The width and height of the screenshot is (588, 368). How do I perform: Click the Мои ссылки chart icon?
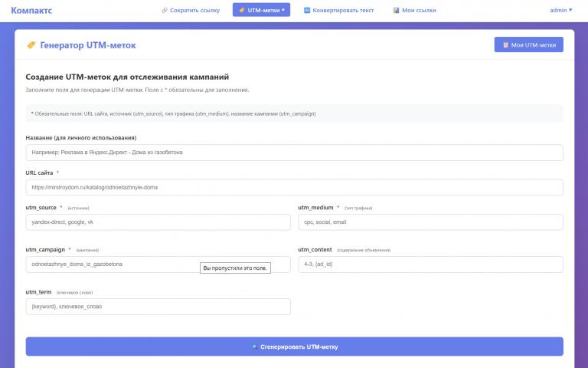[396, 11]
